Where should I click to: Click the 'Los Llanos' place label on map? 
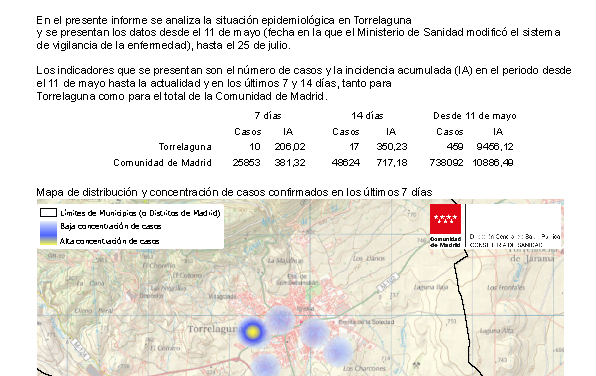click(369, 259)
